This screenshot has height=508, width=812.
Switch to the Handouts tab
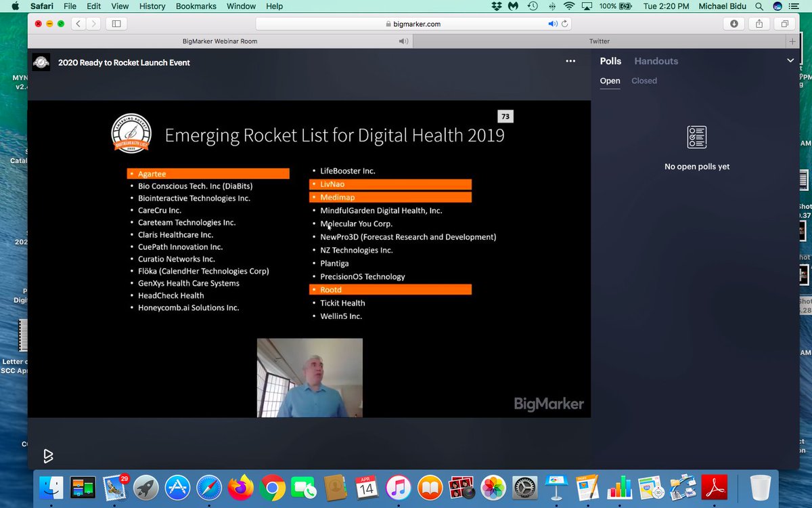656,61
